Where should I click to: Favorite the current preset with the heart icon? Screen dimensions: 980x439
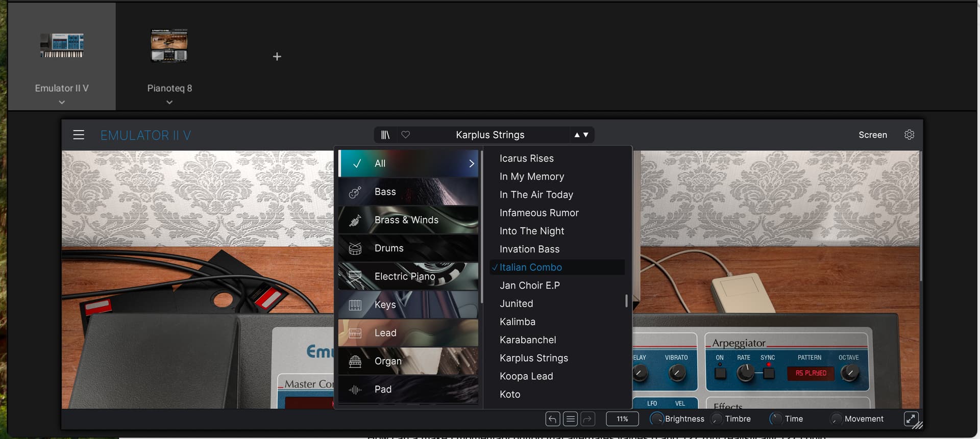406,135
